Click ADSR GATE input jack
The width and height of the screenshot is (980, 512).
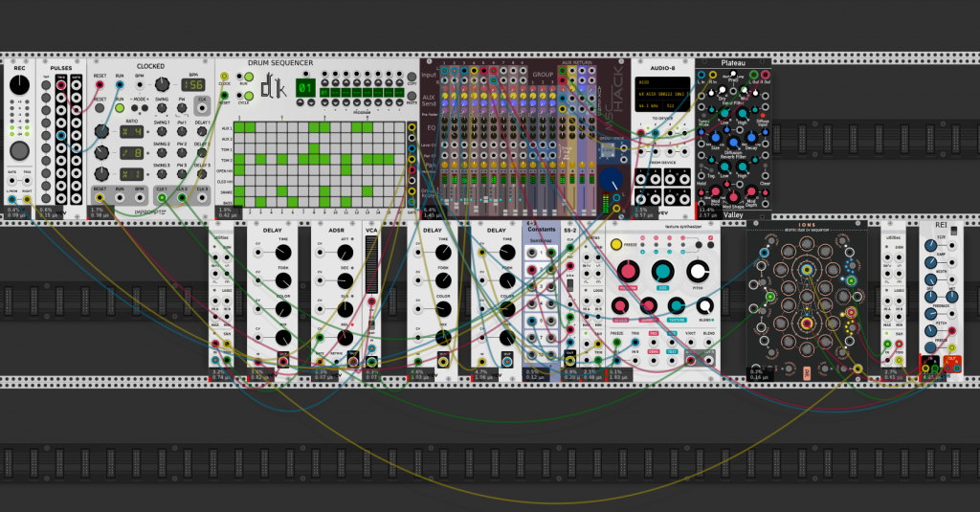(320, 362)
